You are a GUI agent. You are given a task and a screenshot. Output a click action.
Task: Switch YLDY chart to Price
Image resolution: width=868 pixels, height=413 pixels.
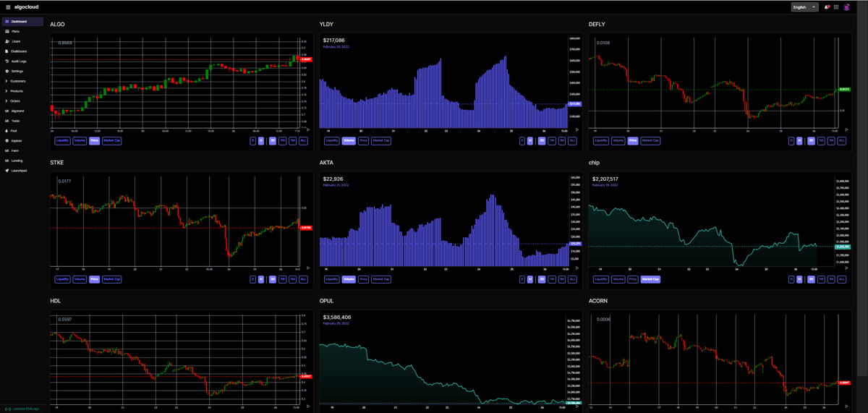[363, 141]
